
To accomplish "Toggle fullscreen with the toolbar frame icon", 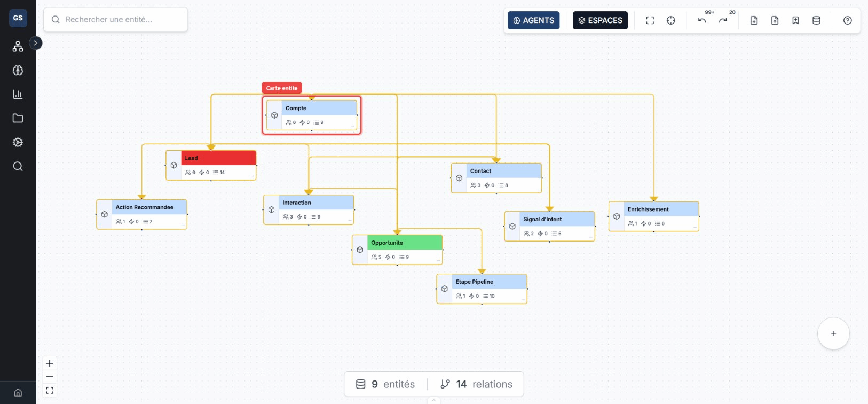I will click(650, 20).
